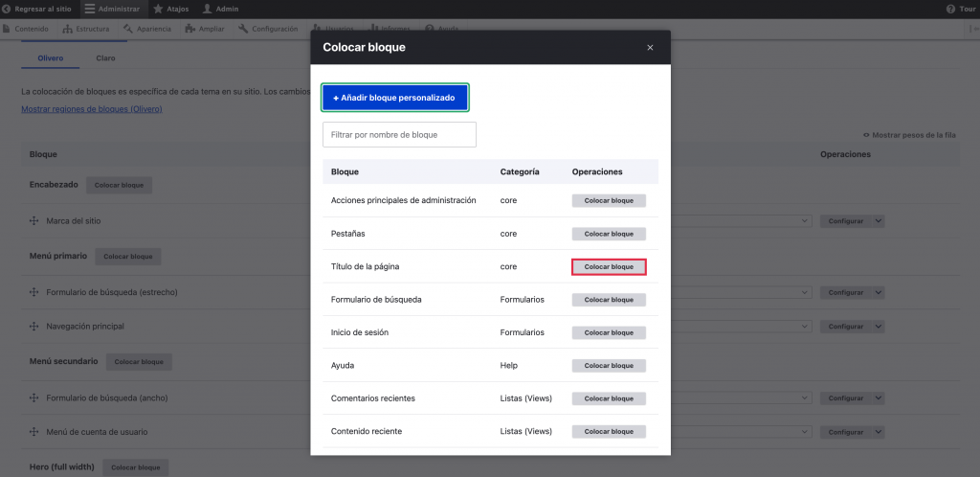Place the Inicio de sesión block

click(x=609, y=332)
